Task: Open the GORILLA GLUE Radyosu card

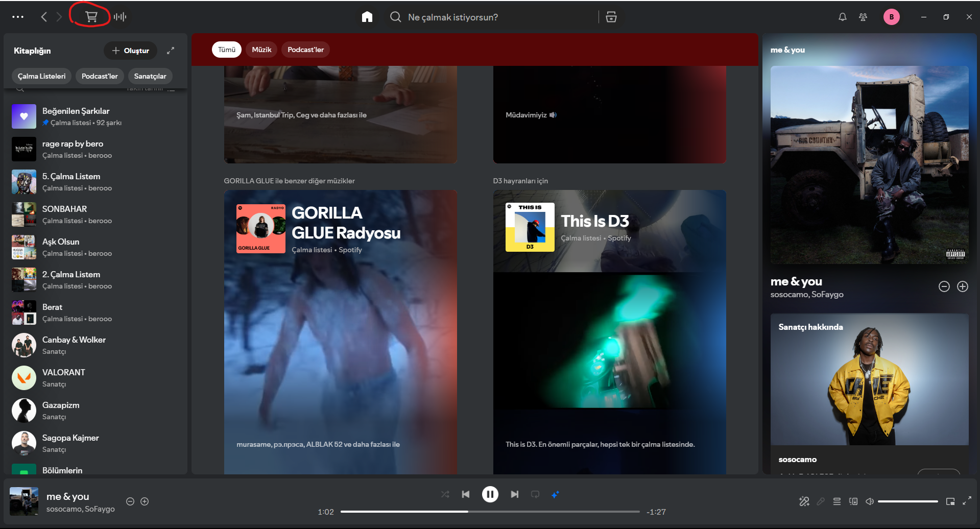Action: coord(341,332)
